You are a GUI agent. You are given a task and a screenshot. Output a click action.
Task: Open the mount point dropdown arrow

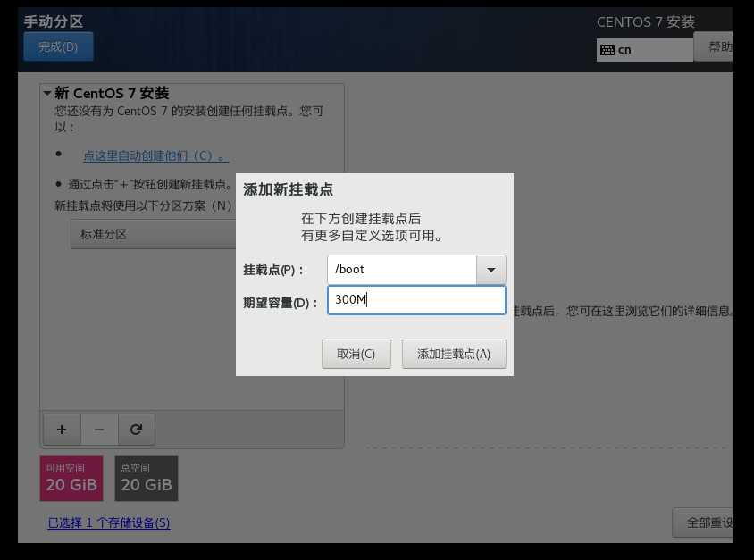[x=491, y=270]
